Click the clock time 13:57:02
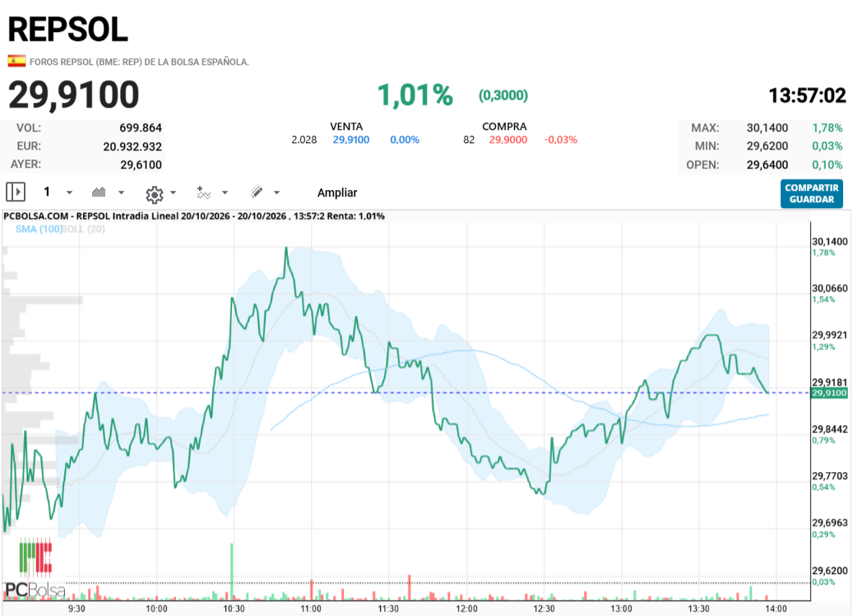Image resolution: width=853 pixels, height=616 pixels. pos(807,95)
